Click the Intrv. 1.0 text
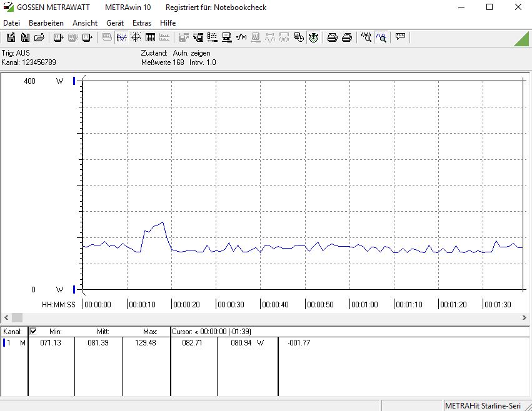The image size is (532, 411). pos(203,62)
